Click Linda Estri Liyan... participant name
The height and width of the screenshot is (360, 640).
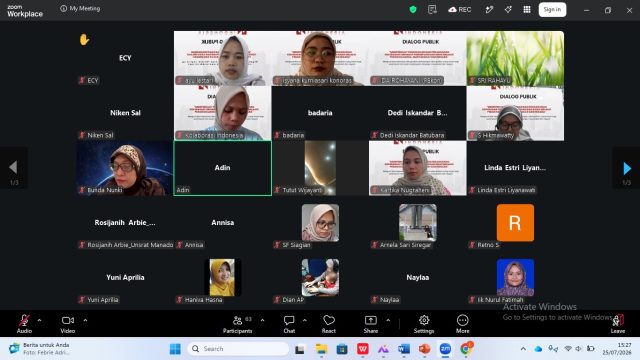(515, 168)
